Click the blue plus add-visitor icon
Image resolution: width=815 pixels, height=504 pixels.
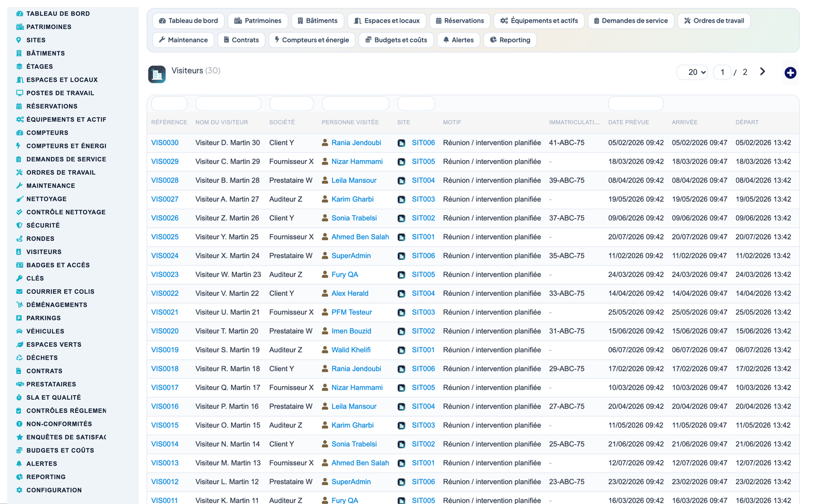pyautogui.click(x=790, y=73)
